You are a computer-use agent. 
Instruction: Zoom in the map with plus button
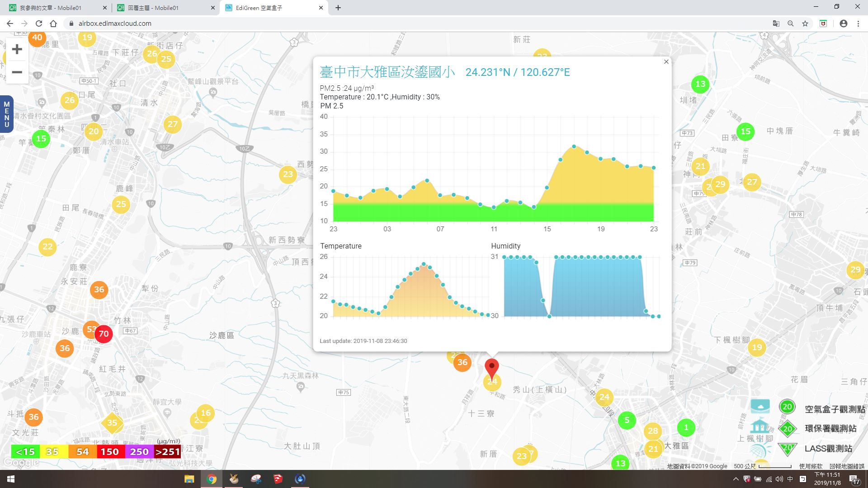(x=17, y=49)
